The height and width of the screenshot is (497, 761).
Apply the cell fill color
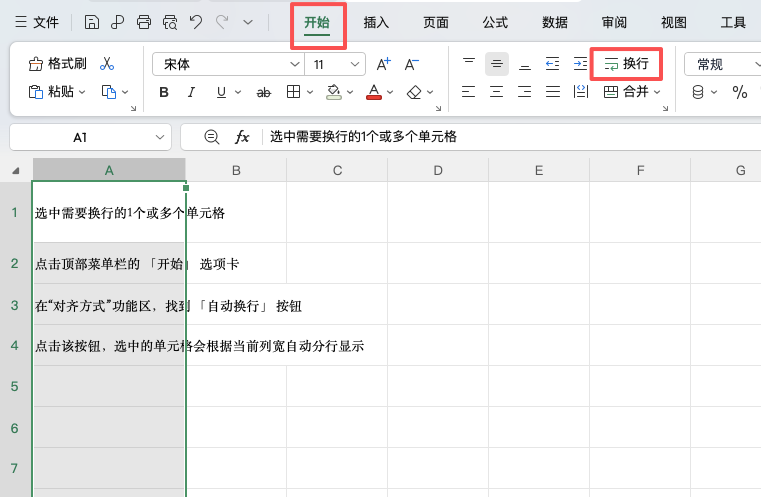click(x=334, y=92)
